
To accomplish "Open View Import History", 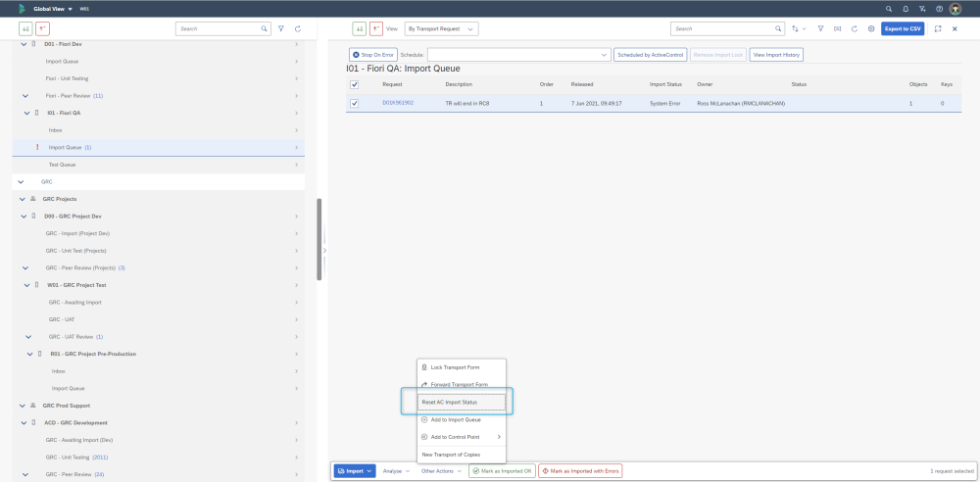I will click(776, 55).
